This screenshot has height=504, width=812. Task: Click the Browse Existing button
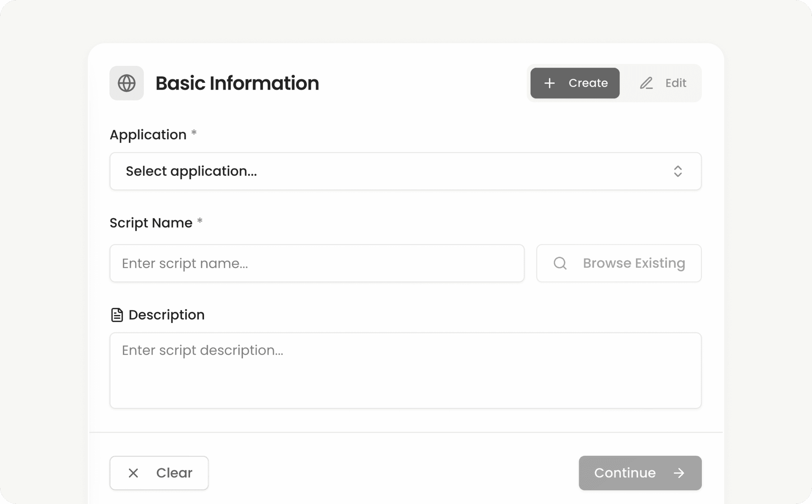coord(618,263)
